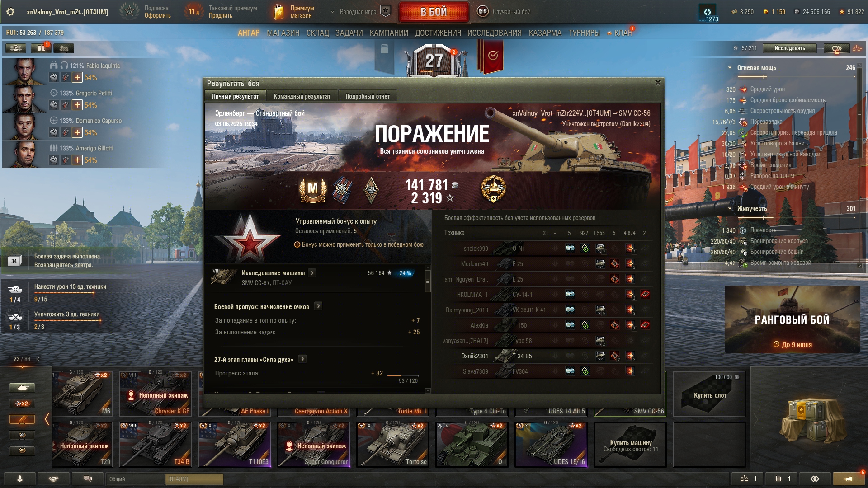Open the crew operations icon

[15, 48]
